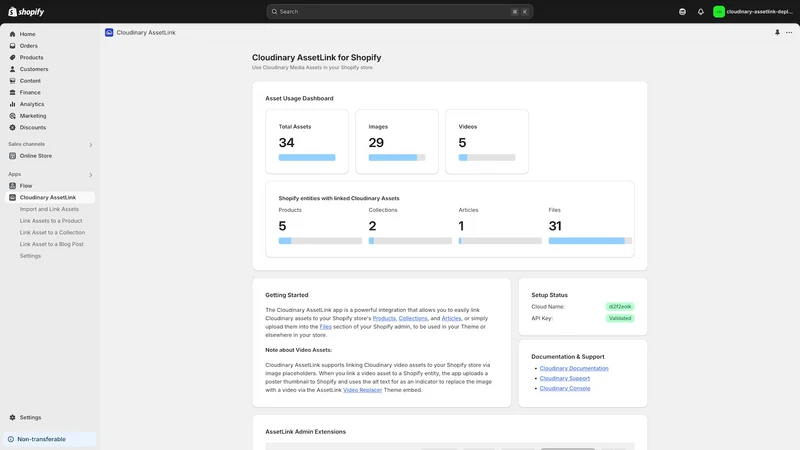Viewport: 800px width, 450px height.
Task: Select the Cloudinary AssetLink sidebar icon
Action: click(x=12, y=197)
